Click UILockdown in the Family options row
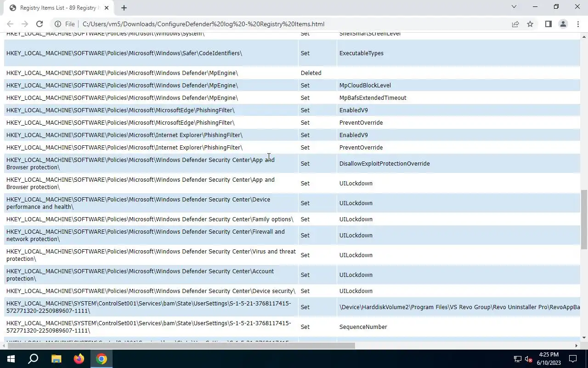588x368 pixels. click(x=356, y=219)
